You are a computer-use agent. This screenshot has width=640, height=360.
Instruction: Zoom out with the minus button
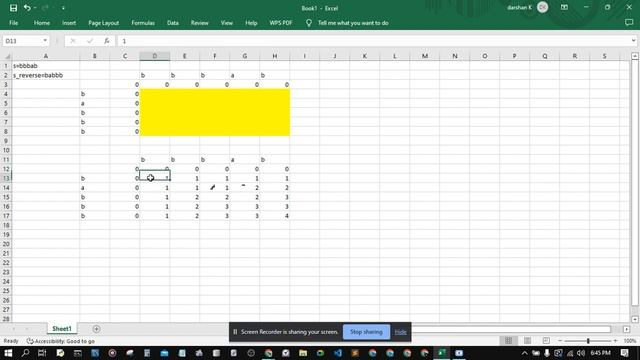click(560, 340)
